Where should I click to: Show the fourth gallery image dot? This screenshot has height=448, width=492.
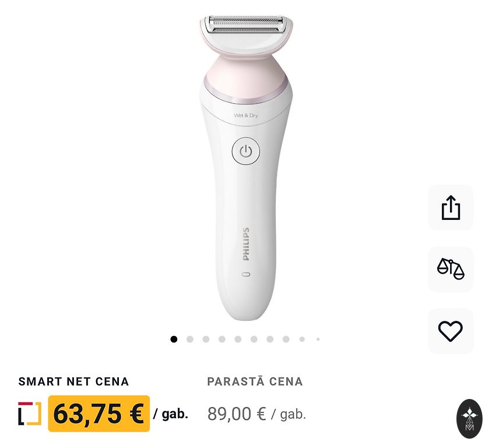(x=222, y=339)
